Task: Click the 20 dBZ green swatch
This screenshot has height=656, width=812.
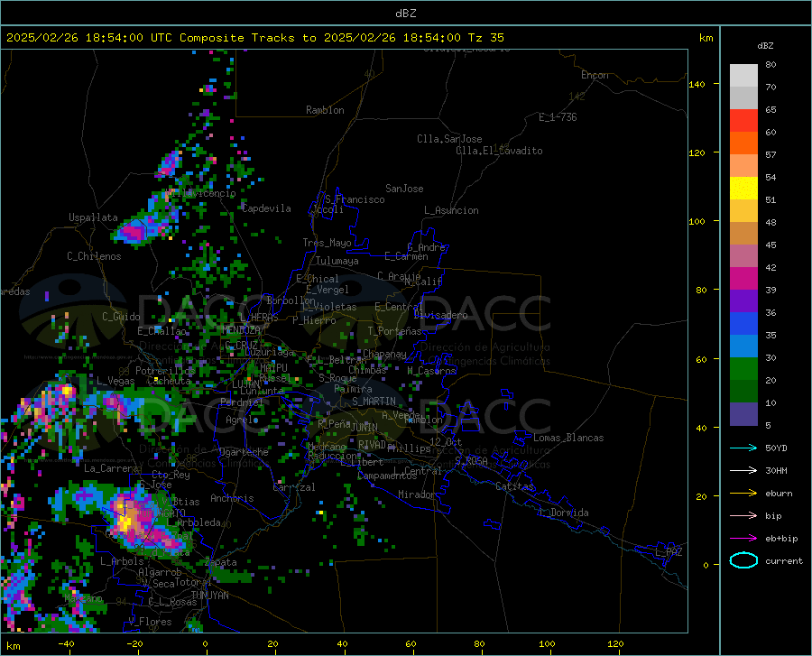Action: point(743,369)
